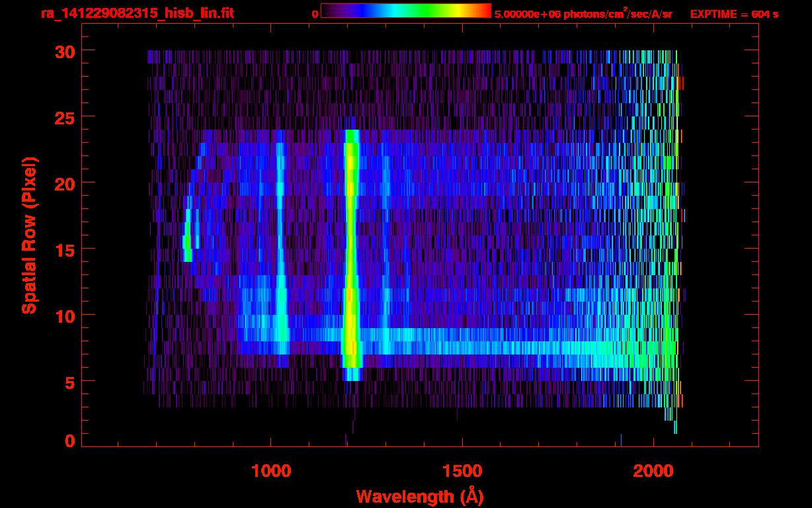Click the filename ra_141229082315_hisb_lin.fit

click(137, 13)
